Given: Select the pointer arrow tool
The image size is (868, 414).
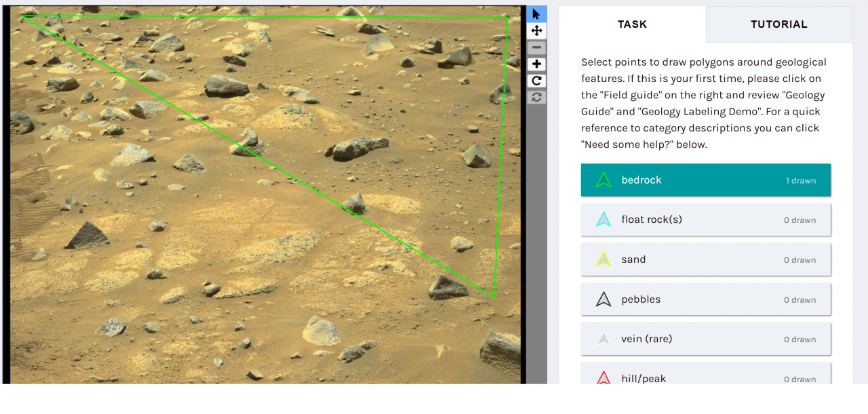Looking at the screenshot, I should point(536,14).
